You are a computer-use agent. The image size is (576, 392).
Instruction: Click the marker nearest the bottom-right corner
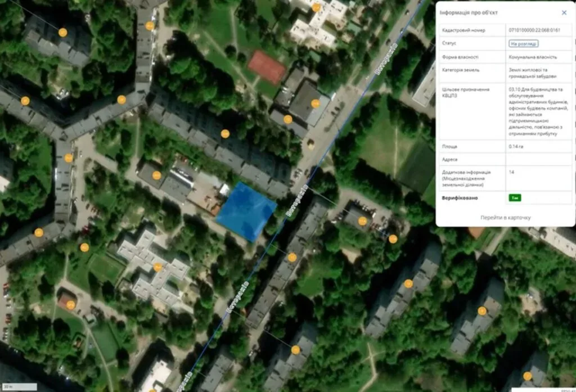pyautogui.click(x=528, y=376)
